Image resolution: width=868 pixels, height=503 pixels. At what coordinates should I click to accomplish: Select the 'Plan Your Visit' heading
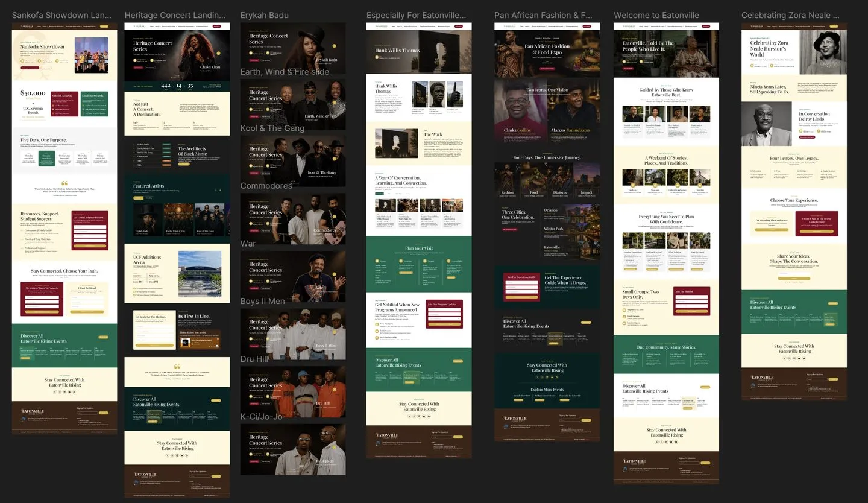(x=419, y=248)
